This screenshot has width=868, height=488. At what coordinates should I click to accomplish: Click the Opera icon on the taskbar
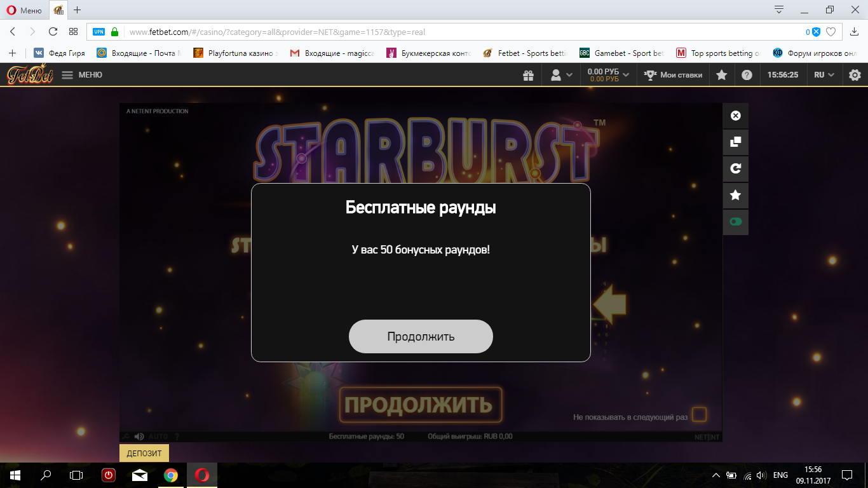tap(202, 475)
